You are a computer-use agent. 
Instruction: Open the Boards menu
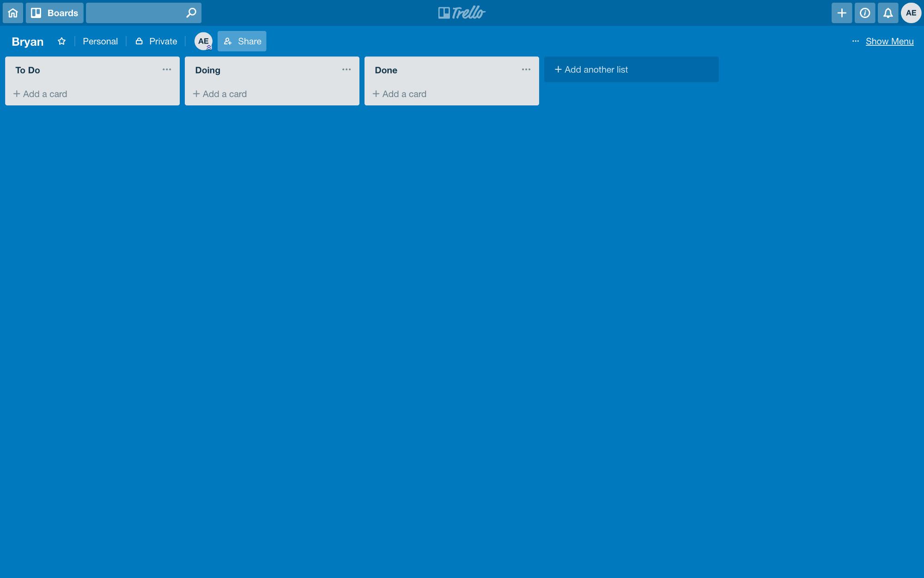click(x=55, y=13)
